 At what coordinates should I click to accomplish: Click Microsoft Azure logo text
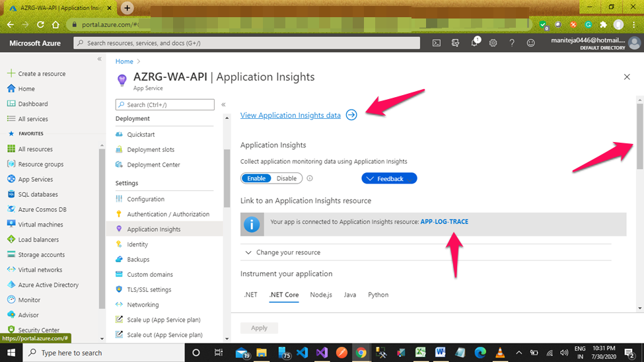[35, 43]
